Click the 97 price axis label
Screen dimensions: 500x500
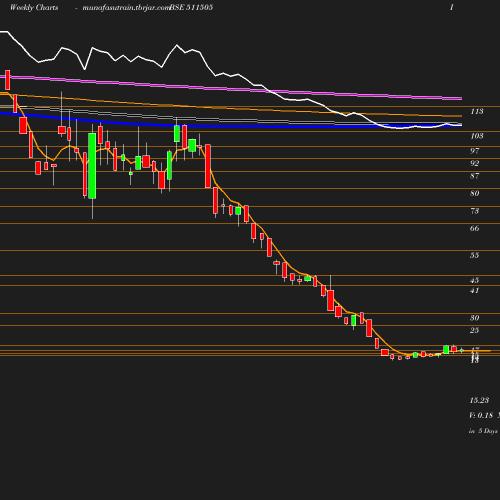pos(475,151)
